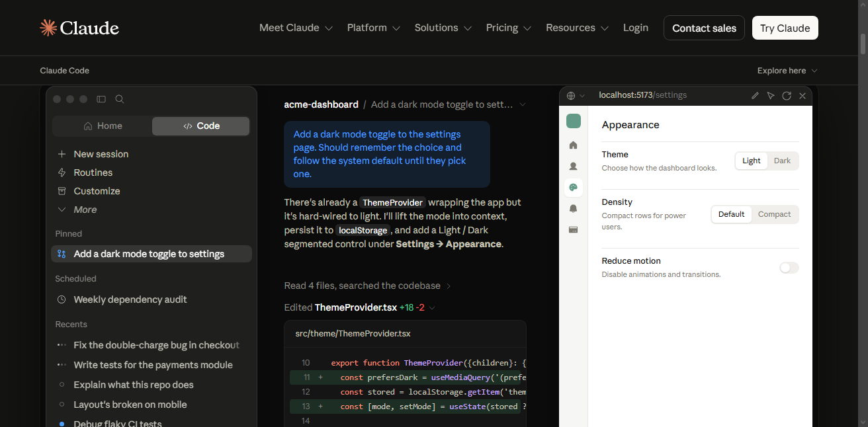Open Write tests for the payments module
Screen dimensions: 868x427
click(x=152, y=365)
